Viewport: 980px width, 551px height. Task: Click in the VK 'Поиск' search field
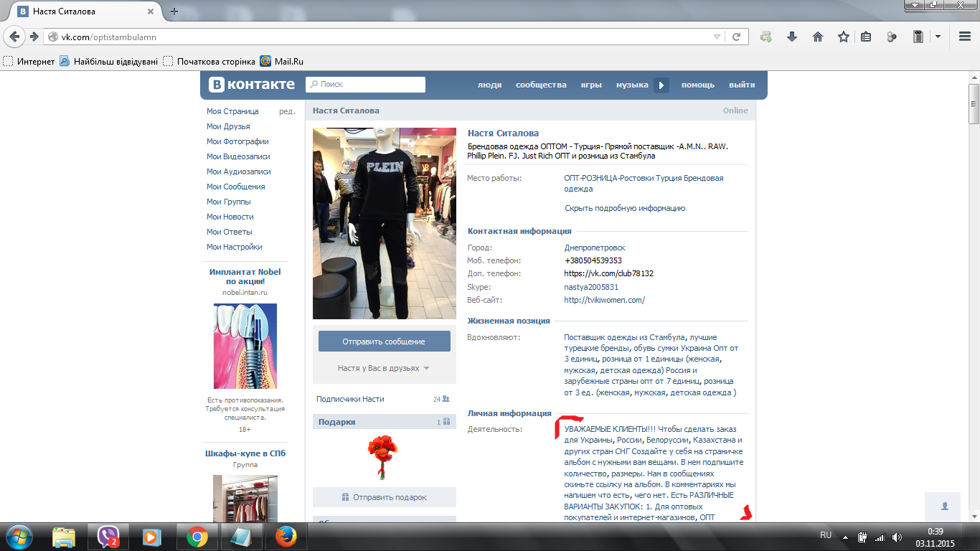(365, 85)
